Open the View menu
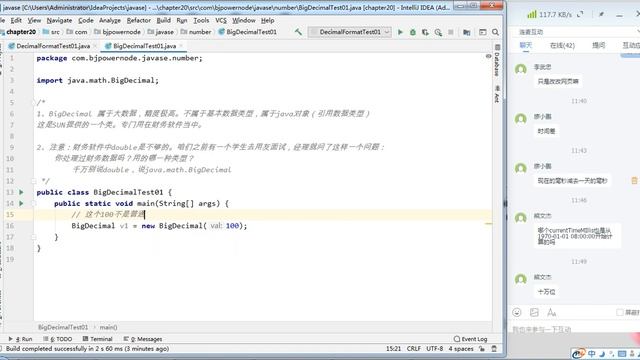Image resolution: width=640 pixels, height=360 pixels. [x=34, y=20]
